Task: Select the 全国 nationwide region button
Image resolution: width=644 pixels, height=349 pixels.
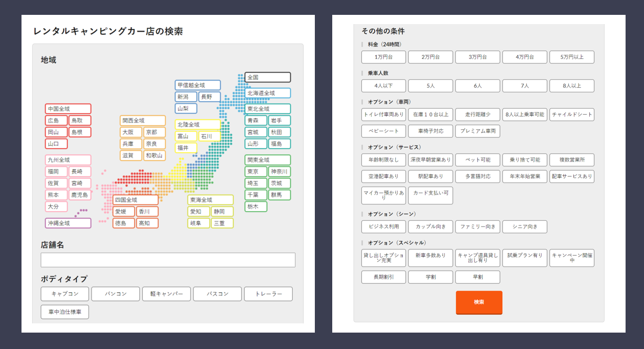Action: click(x=267, y=77)
